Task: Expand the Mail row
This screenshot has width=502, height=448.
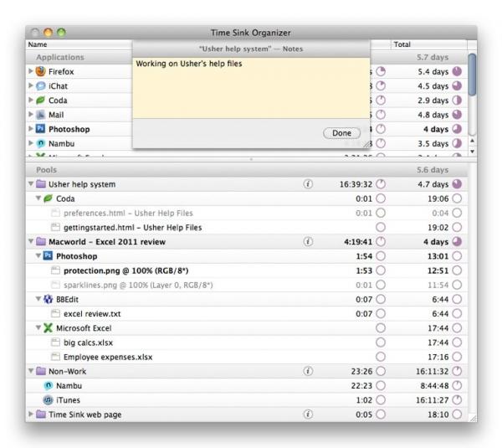Action: [x=31, y=114]
